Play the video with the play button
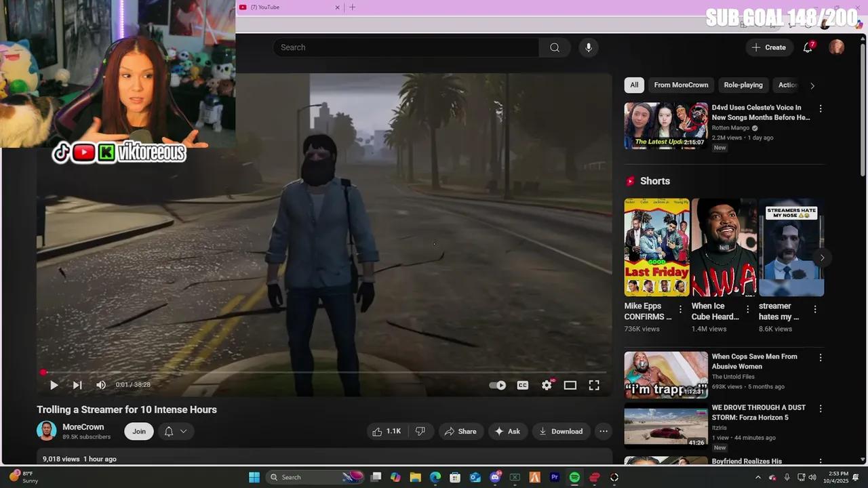This screenshot has width=868, height=488. [x=54, y=385]
